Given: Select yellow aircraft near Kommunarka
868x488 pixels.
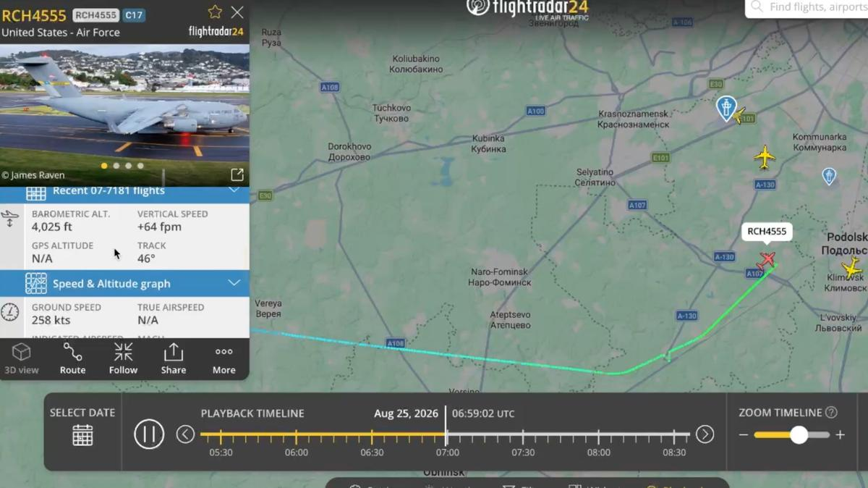Looking at the screenshot, I should (x=765, y=157).
